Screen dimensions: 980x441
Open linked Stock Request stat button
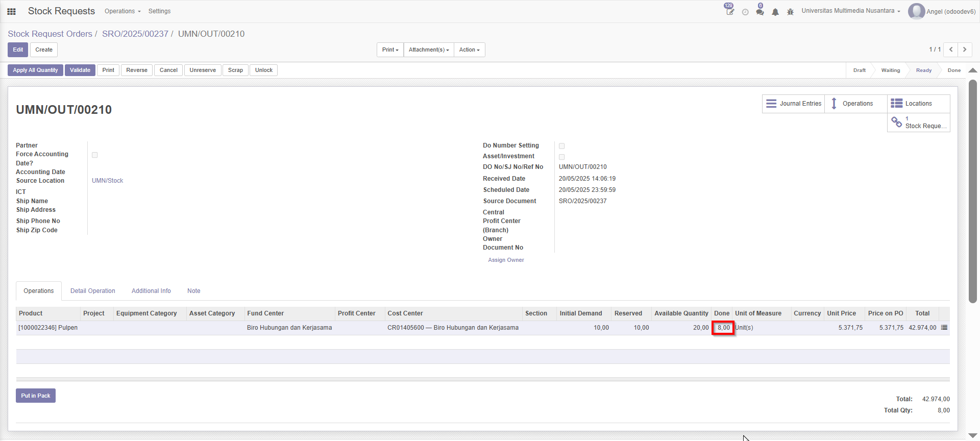pyautogui.click(x=919, y=122)
